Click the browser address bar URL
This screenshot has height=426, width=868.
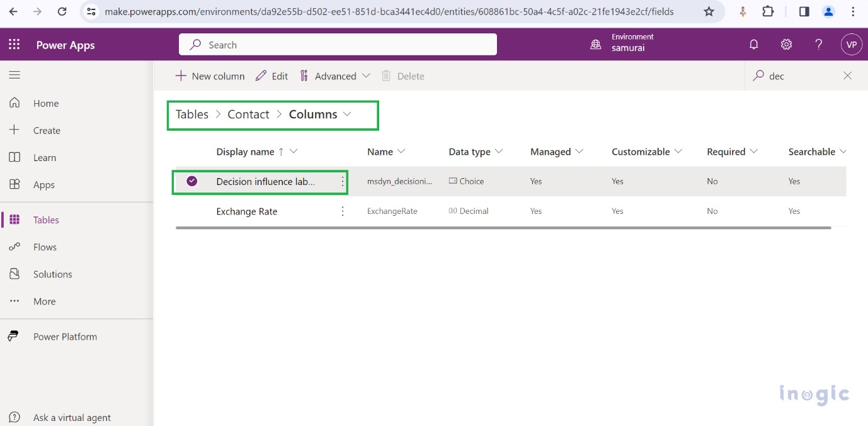(389, 11)
